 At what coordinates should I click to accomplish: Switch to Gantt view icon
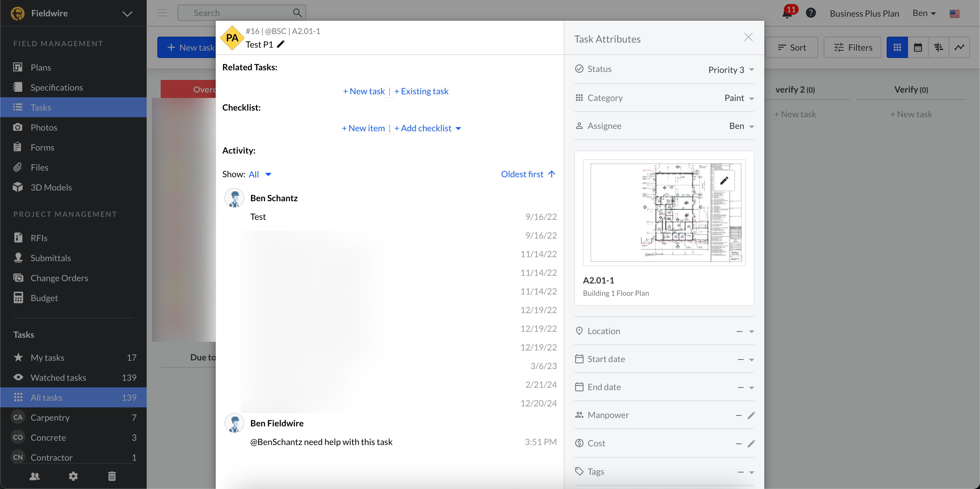[939, 47]
